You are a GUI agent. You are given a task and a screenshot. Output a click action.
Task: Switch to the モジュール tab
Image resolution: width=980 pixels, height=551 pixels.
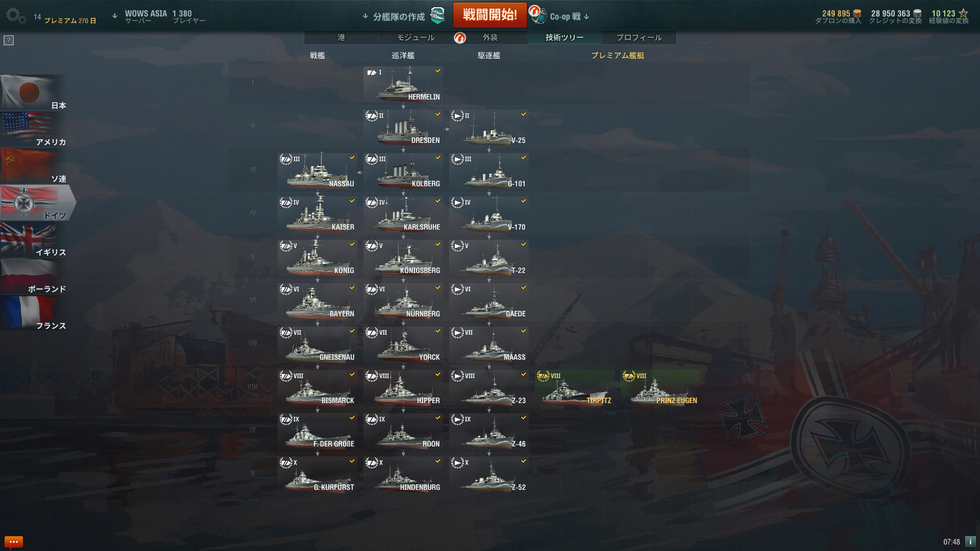pyautogui.click(x=416, y=37)
